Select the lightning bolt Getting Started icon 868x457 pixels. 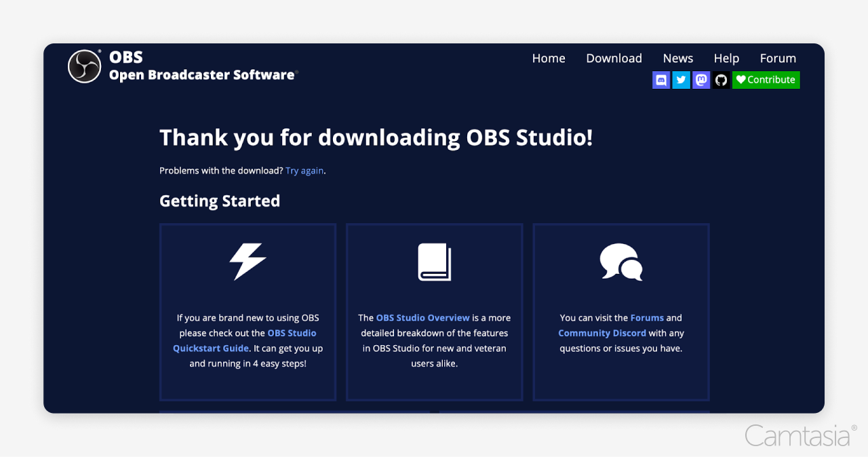(x=248, y=261)
